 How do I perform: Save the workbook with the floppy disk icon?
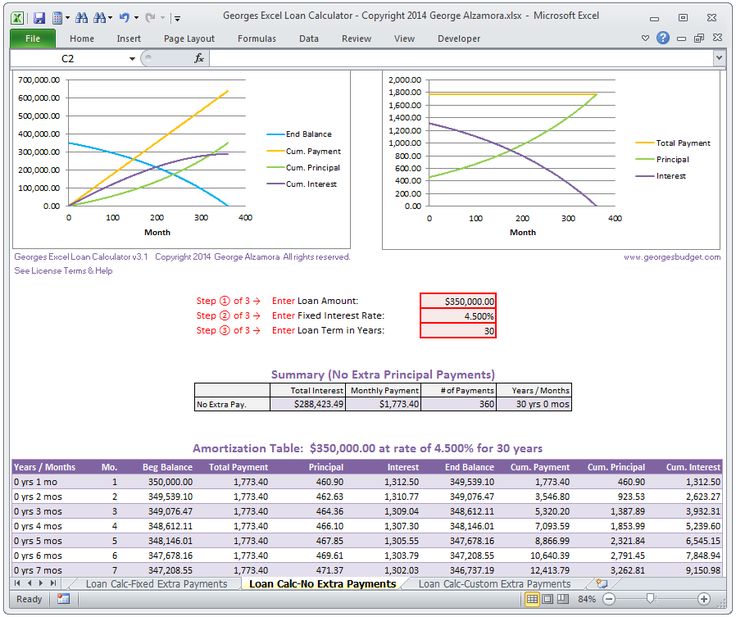39,18
